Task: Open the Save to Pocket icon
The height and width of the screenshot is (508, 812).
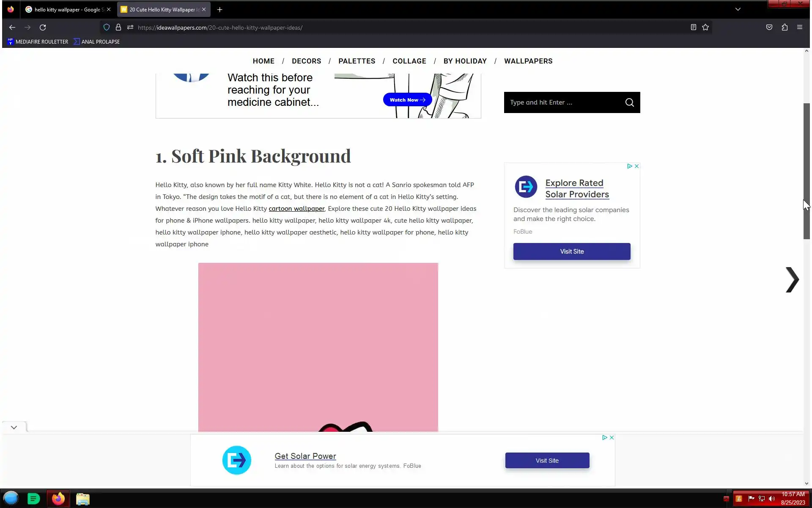Action: (769, 28)
